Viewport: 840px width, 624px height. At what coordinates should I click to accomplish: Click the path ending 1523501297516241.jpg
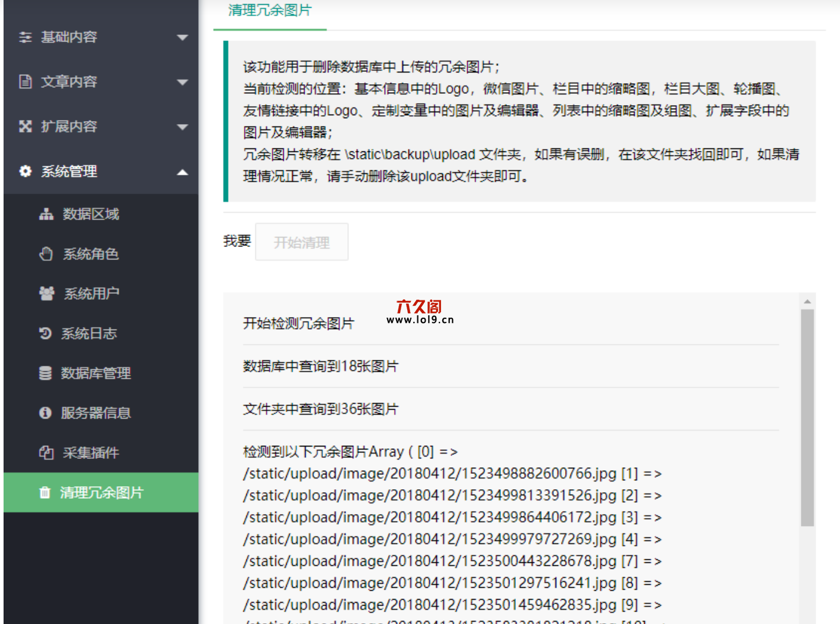point(430,584)
